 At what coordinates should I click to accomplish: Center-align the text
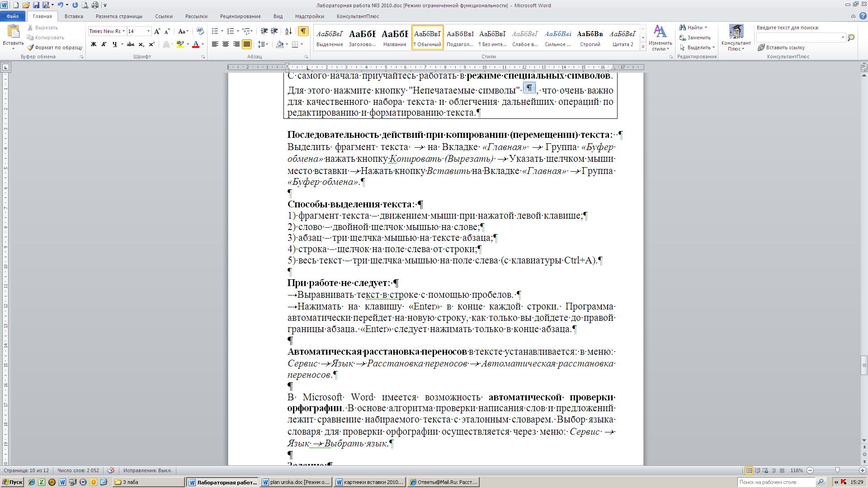tap(226, 44)
